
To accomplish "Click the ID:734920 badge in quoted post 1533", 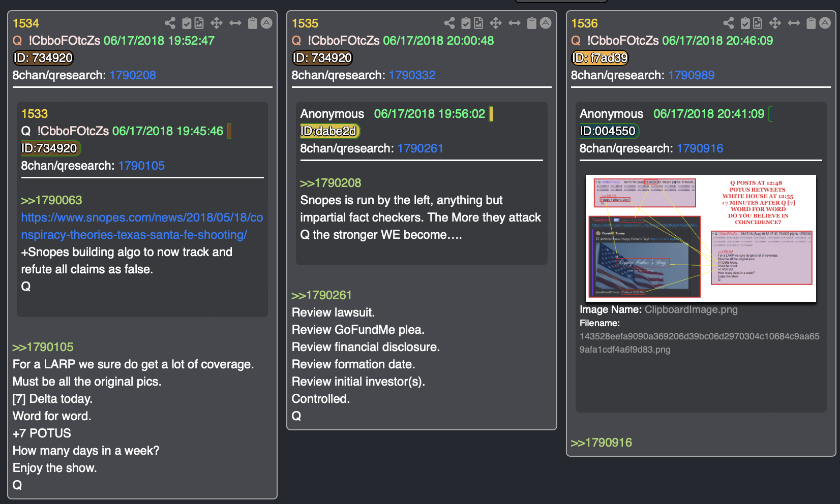I will [50, 148].
